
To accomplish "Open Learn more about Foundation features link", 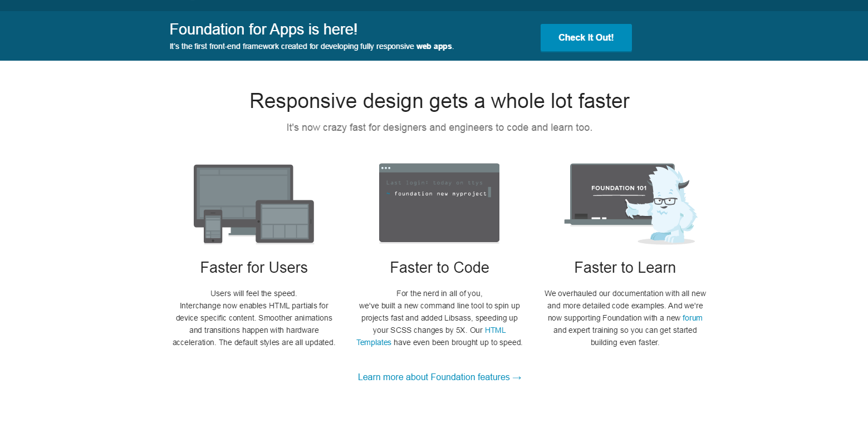I will tap(440, 377).
